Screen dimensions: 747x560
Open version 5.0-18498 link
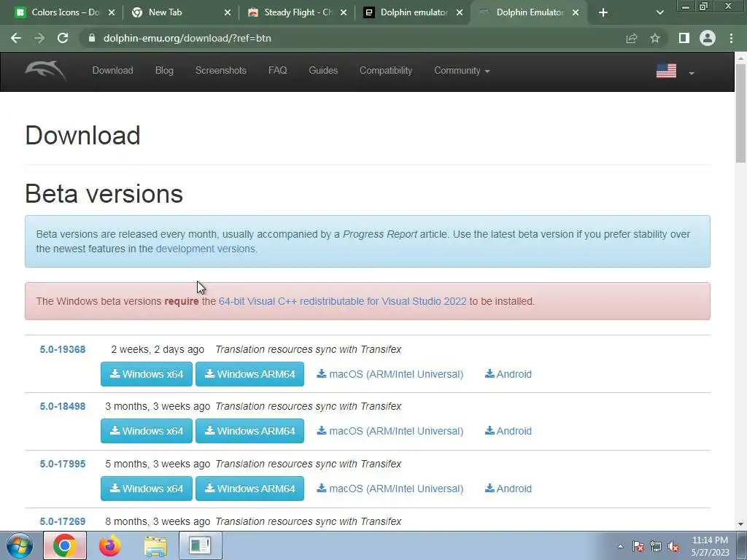[x=63, y=407]
